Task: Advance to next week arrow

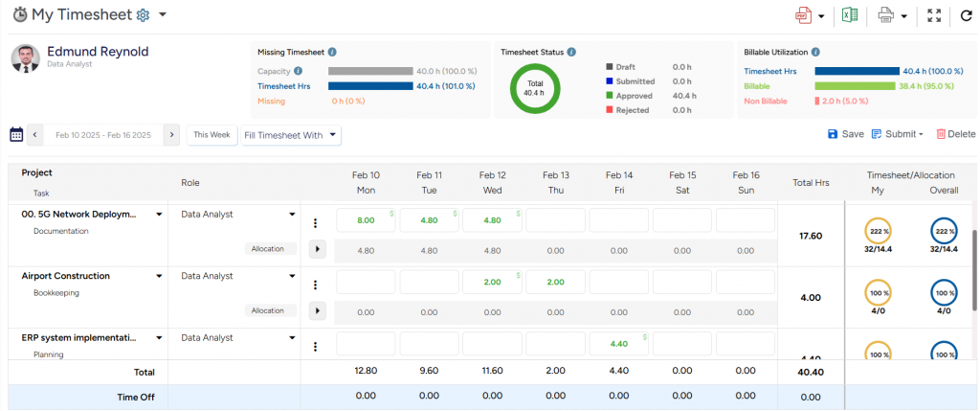Action: click(171, 135)
